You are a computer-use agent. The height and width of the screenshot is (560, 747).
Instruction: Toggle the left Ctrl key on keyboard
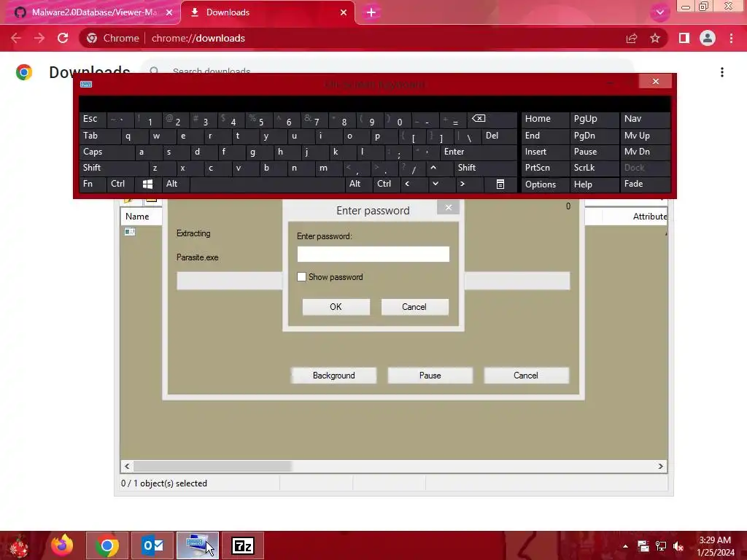click(120, 184)
